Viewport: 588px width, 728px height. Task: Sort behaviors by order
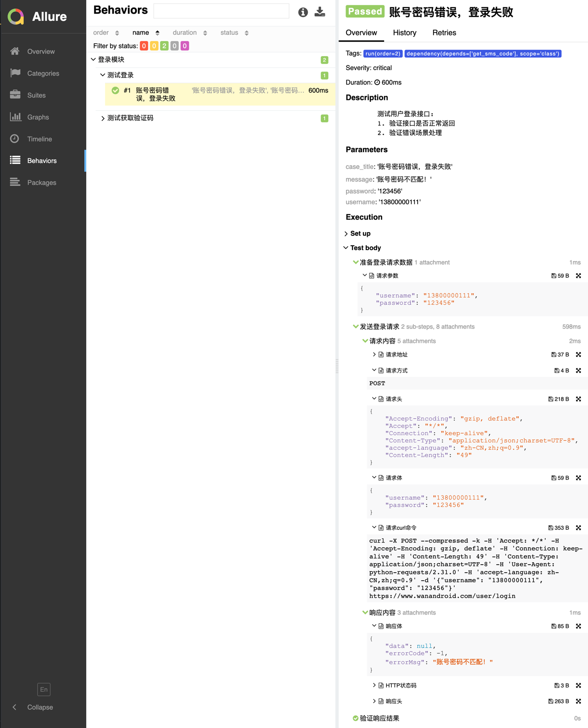[x=106, y=32]
